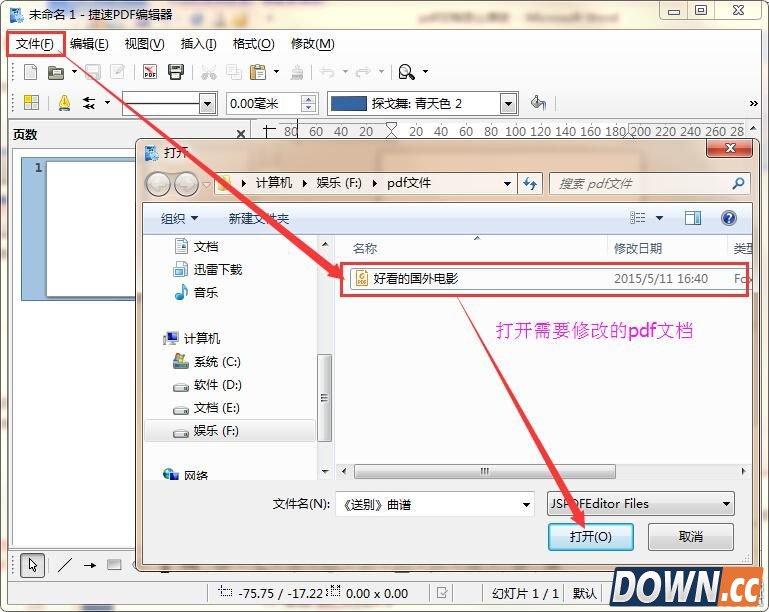
Task: Click the paint bucket fill icon
Action: (538, 103)
